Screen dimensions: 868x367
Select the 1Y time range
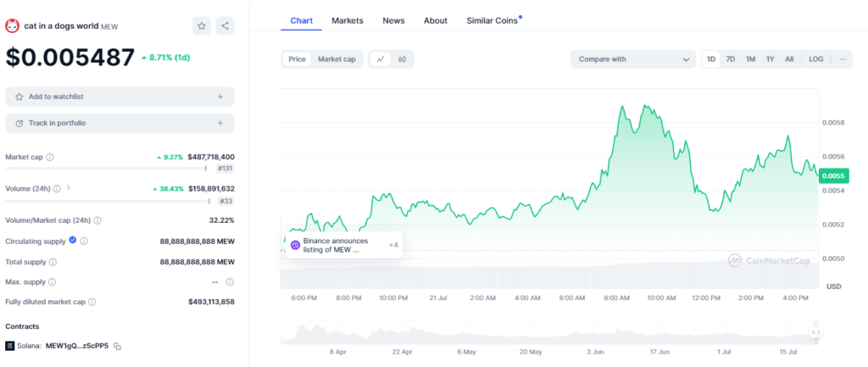click(x=770, y=59)
